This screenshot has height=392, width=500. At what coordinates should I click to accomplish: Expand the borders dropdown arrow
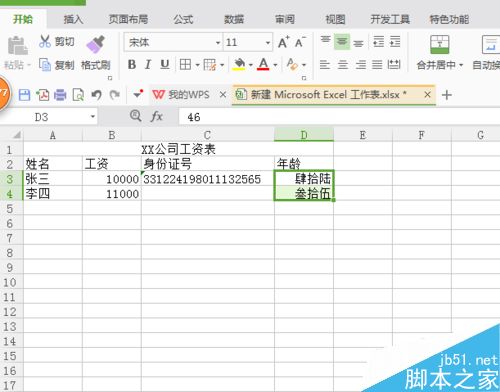(x=197, y=65)
